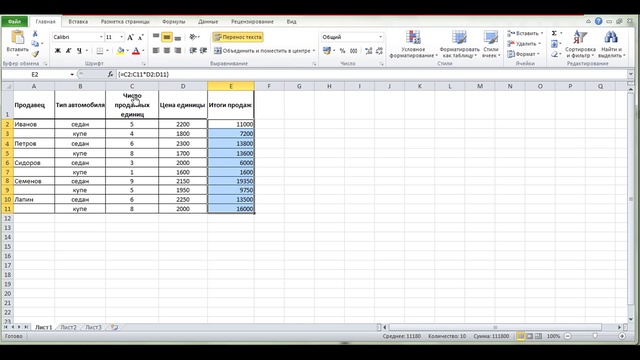The height and width of the screenshot is (360, 640).
Task: Click the Cut scissors icon
Action: click(35, 34)
